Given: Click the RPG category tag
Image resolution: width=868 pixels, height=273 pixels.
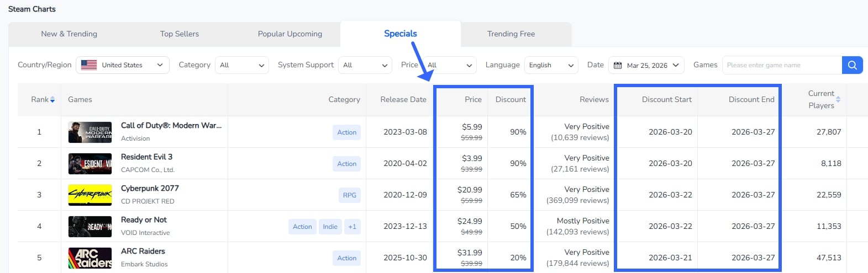Looking at the screenshot, I should (349, 195).
